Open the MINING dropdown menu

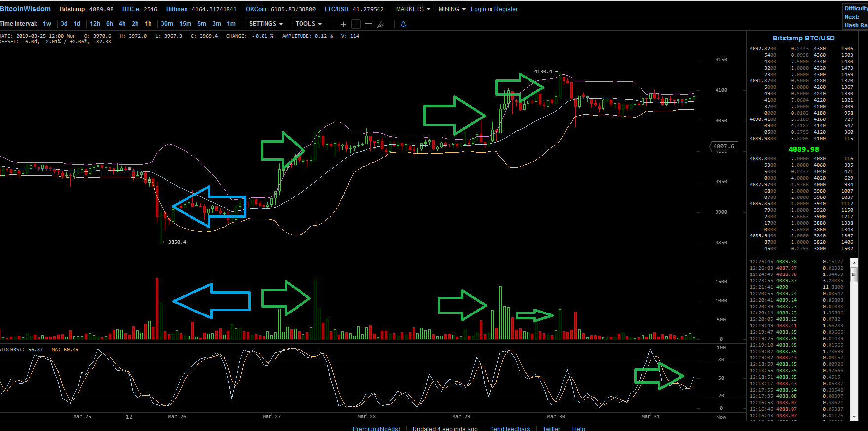click(x=452, y=9)
